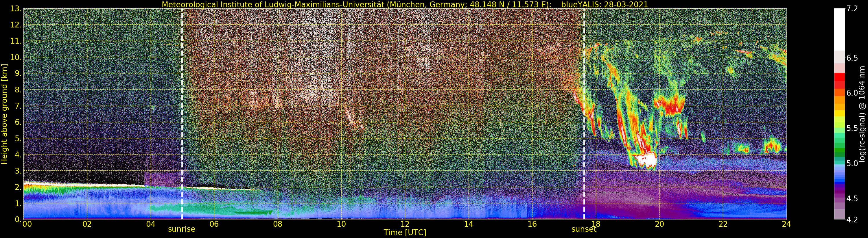Click the white top segment of the colorbar
Image resolution: width=868 pixels, height=238 pixels.
(839, 30)
